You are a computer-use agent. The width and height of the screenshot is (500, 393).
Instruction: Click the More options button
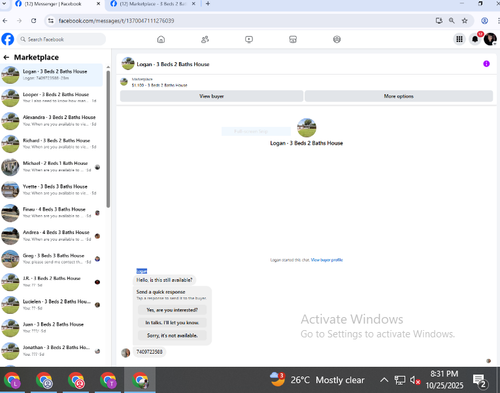(399, 96)
